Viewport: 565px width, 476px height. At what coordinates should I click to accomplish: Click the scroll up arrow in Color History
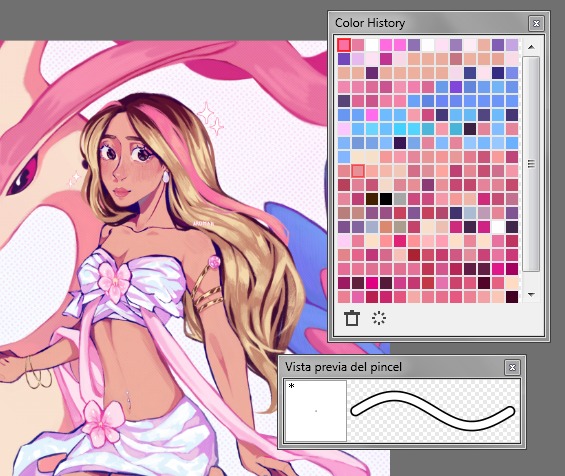[x=531, y=47]
